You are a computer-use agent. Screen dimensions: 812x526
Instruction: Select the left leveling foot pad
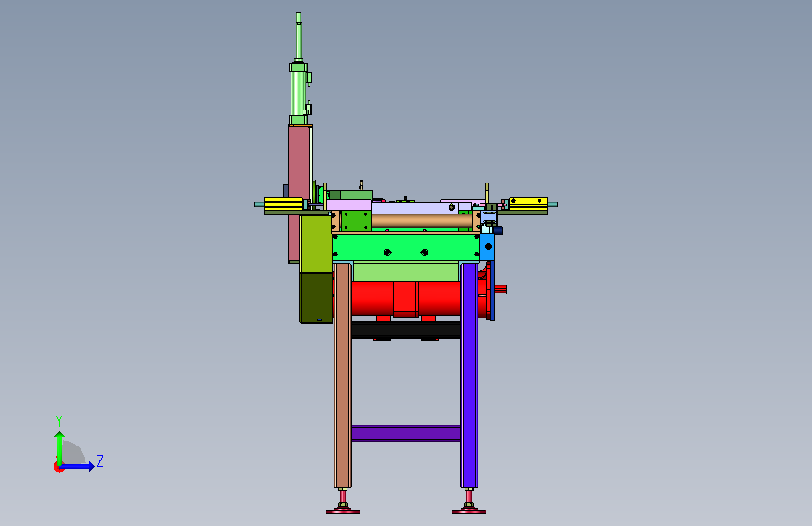point(342,512)
